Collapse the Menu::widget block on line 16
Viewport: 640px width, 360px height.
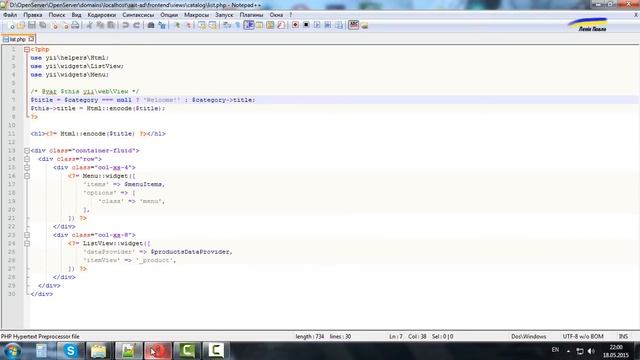pos(27,176)
